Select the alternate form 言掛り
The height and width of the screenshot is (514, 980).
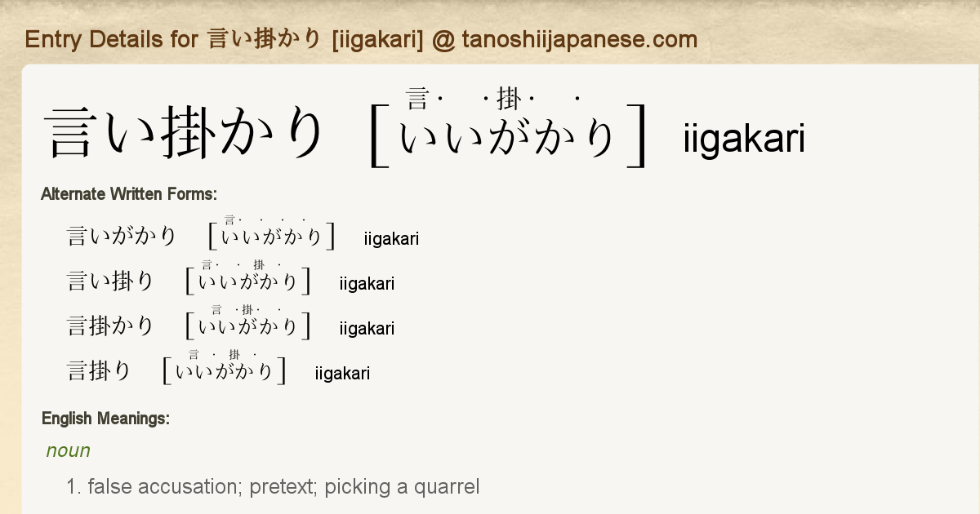point(99,371)
